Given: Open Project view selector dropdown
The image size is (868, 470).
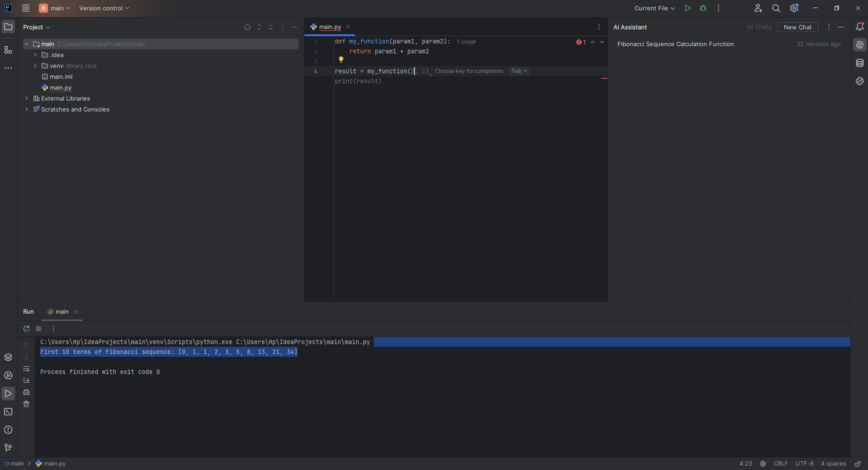Looking at the screenshot, I should click(36, 27).
